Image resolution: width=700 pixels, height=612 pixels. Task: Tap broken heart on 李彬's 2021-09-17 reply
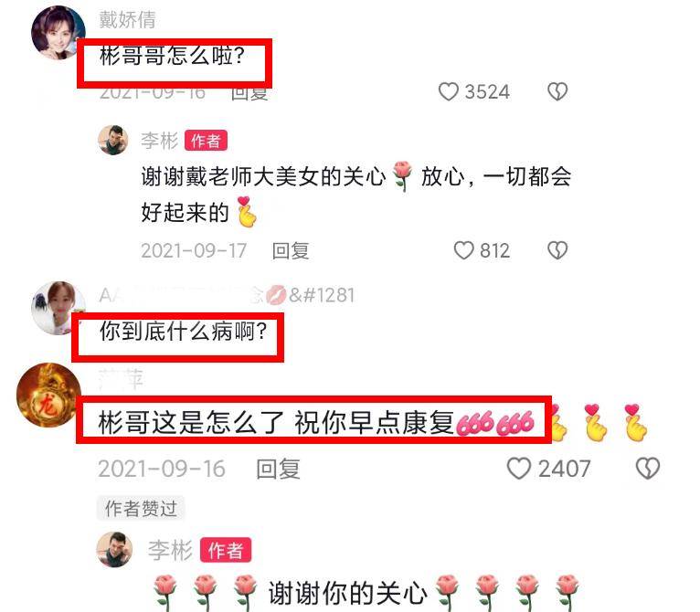point(557,250)
